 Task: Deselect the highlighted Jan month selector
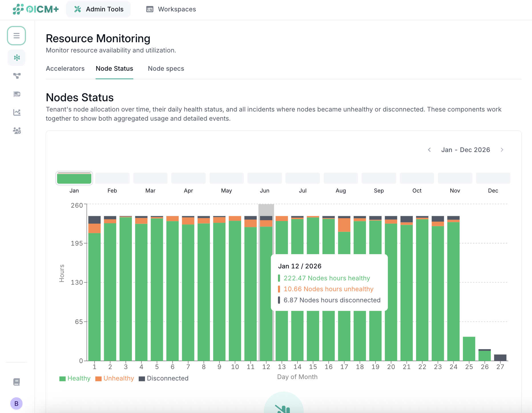pyautogui.click(x=74, y=178)
